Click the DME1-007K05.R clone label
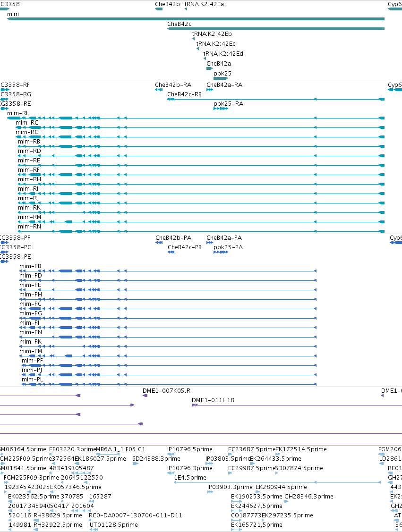 click(166, 391)
